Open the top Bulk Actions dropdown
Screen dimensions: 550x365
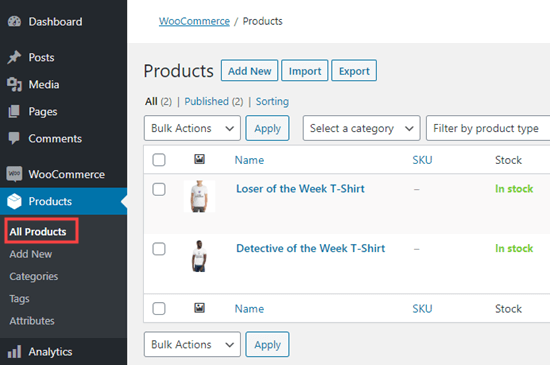click(x=192, y=128)
